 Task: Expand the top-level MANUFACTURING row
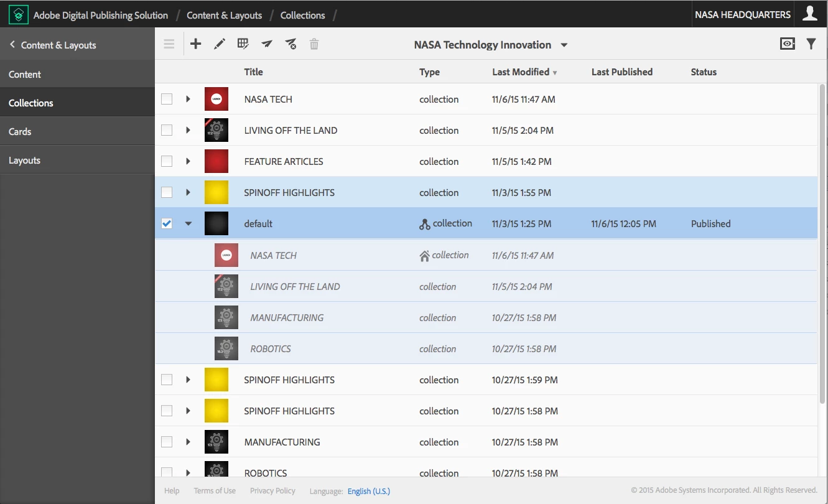[188, 442]
